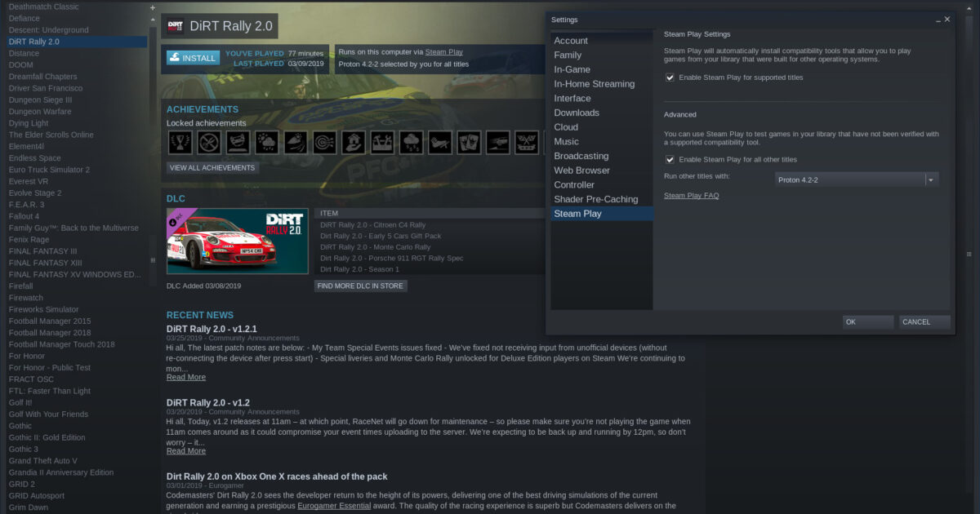Image resolution: width=980 pixels, height=514 pixels.
Task: Click the sun and rain cloud achievement icon
Action: [267, 143]
